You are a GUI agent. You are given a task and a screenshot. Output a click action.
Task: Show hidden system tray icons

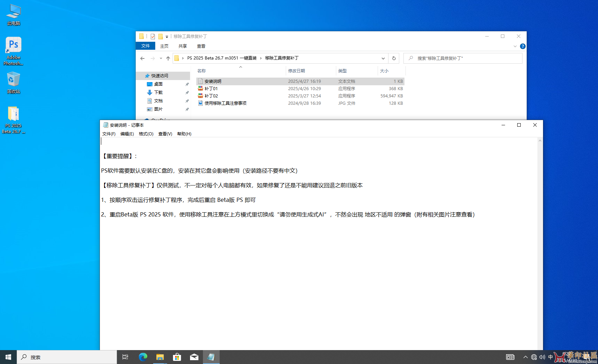click(x=526, y=357)
